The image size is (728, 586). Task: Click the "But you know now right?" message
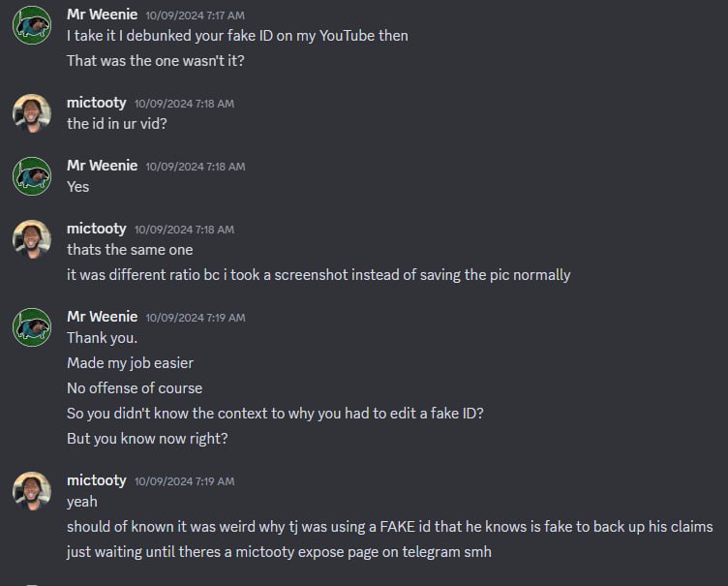click(147, 439)
